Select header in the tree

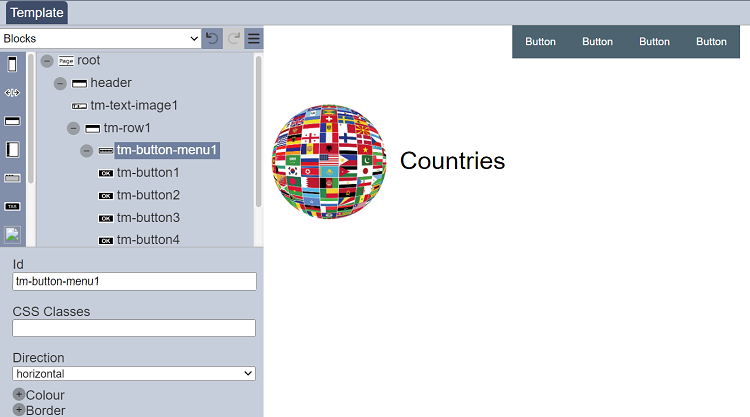coord(111,83)
